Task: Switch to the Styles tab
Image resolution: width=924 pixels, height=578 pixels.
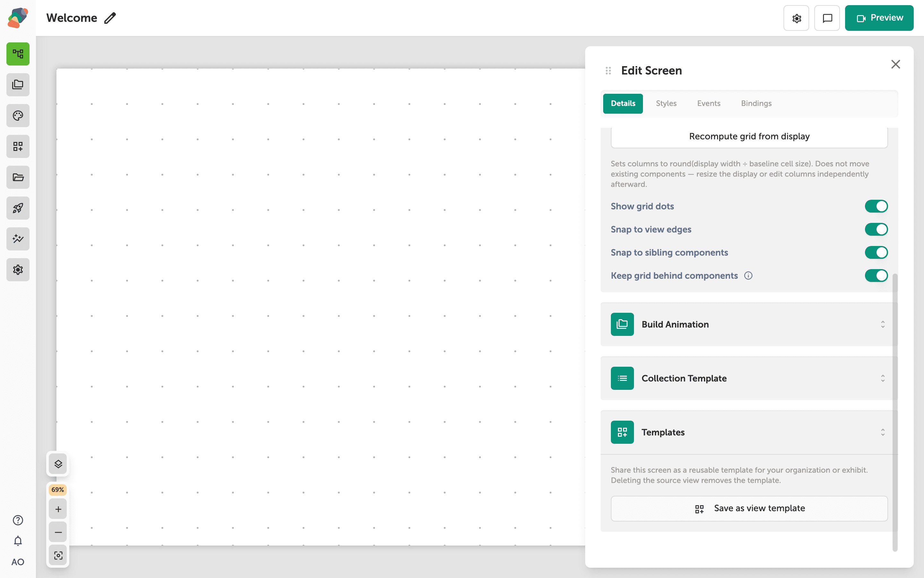Action: coord(666,104)
